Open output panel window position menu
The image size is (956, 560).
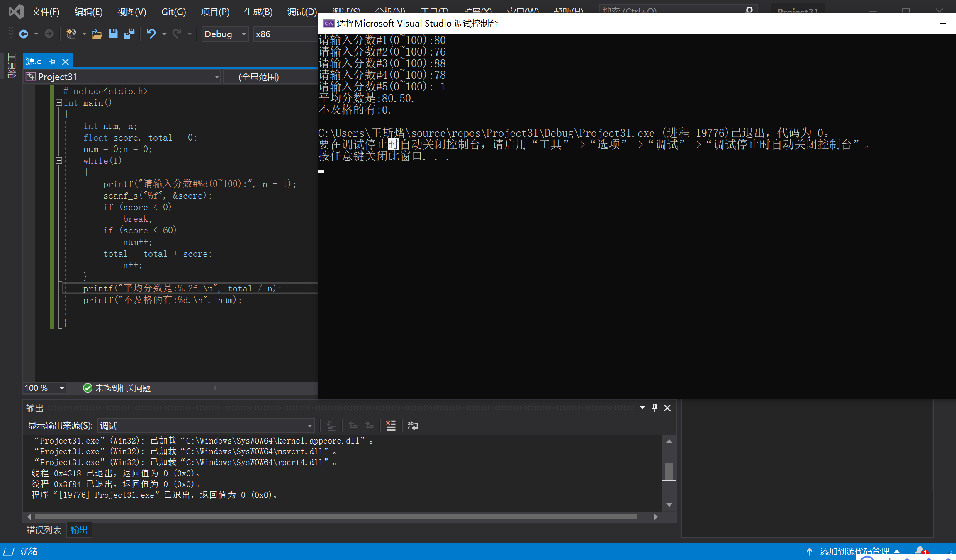(x=642, y=408)
